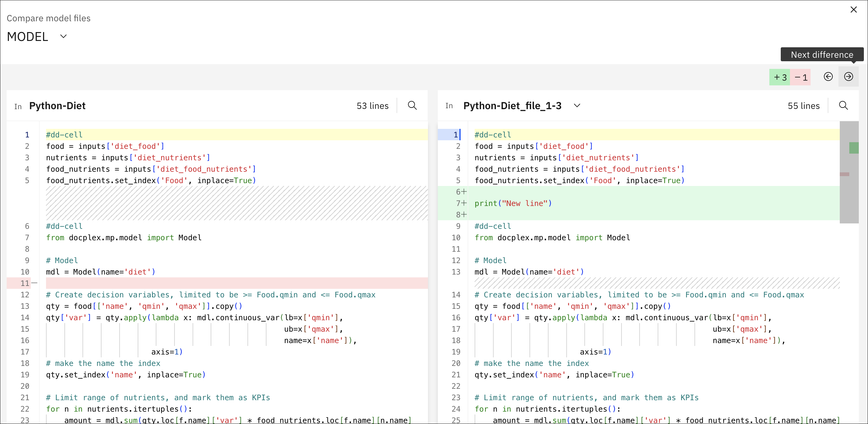Viewport: 868px width, 424px height.
Task: Expand the Python-Diet_file_1-3 scenario dropdown
Action: 577,105
